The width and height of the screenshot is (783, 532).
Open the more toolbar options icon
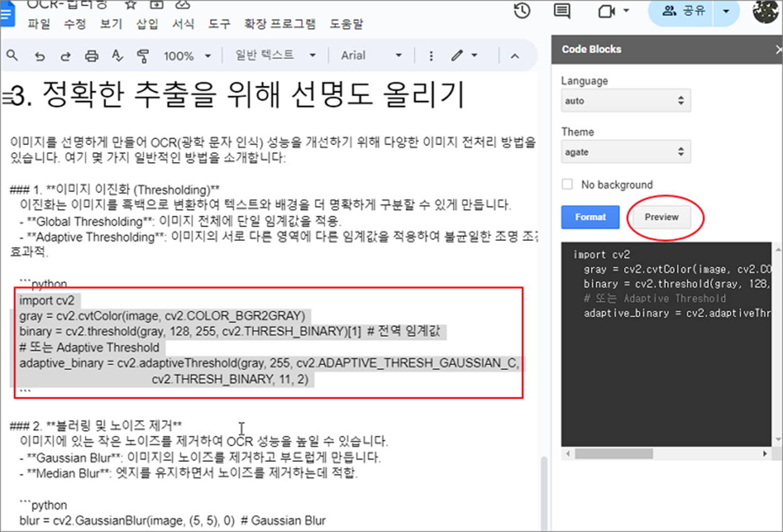coord(431,56)
